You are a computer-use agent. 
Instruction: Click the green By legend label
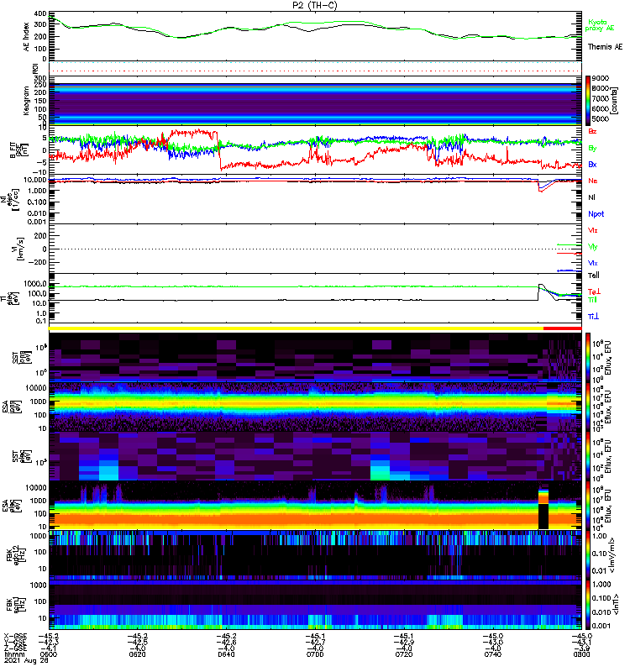click(592, 149)
